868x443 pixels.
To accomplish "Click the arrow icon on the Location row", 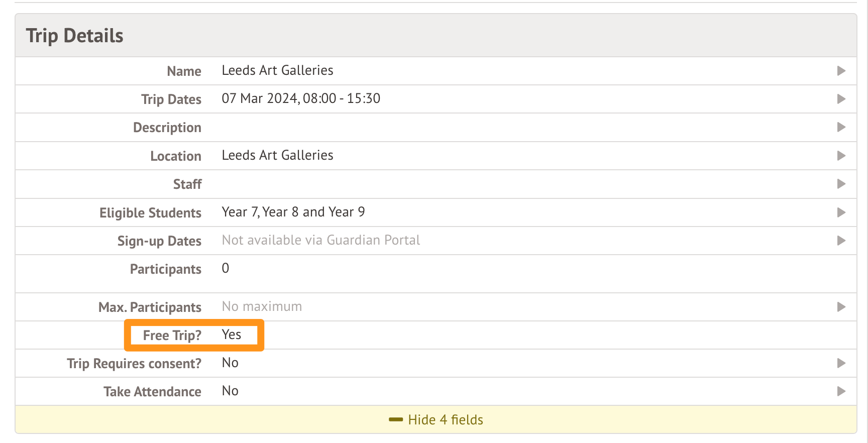I will (x=841, y=156).
